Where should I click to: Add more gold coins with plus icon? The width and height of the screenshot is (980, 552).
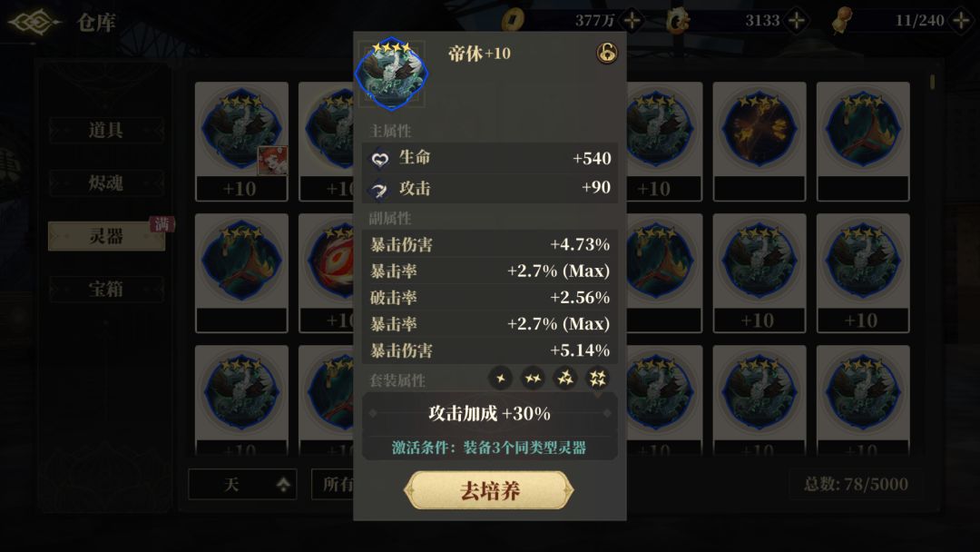632,21
